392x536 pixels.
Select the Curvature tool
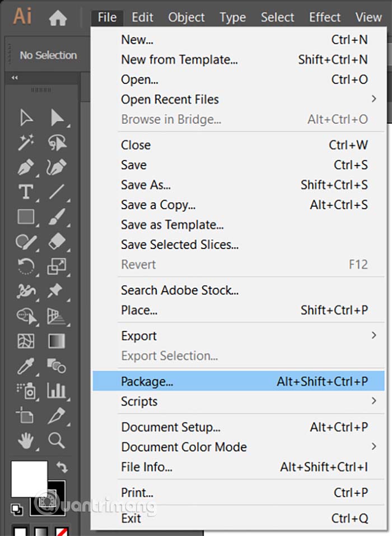click(57, 167)
